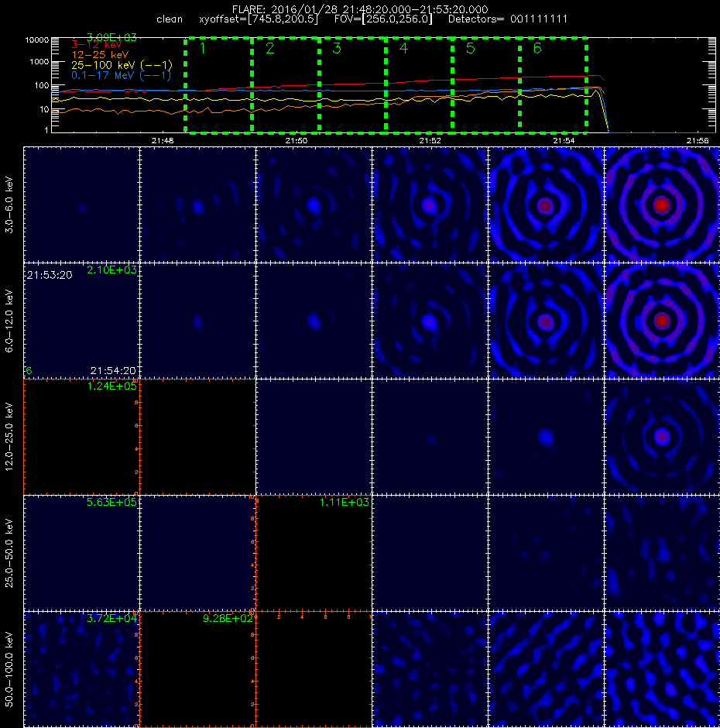Click the "21:53:20" start time label

pyautogui.click(x=50, y=275)
